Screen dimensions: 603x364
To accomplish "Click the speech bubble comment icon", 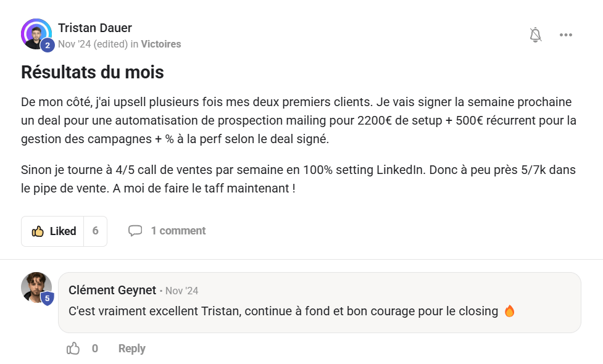I will (x=135, y=231).
